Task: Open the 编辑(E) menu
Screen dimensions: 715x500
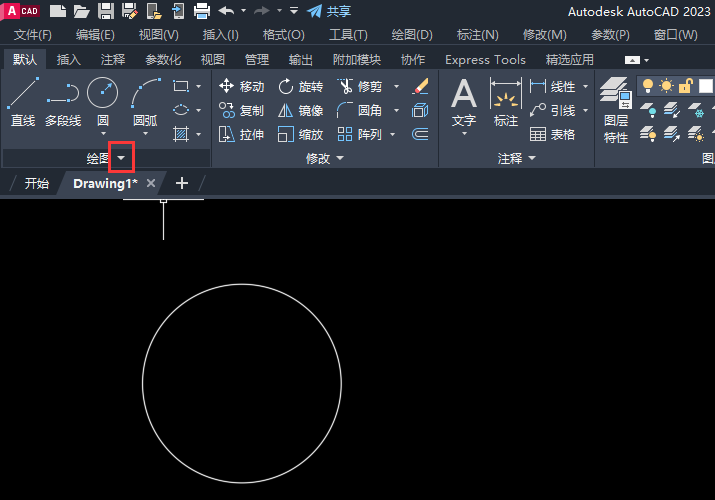Action: [95, 35]
